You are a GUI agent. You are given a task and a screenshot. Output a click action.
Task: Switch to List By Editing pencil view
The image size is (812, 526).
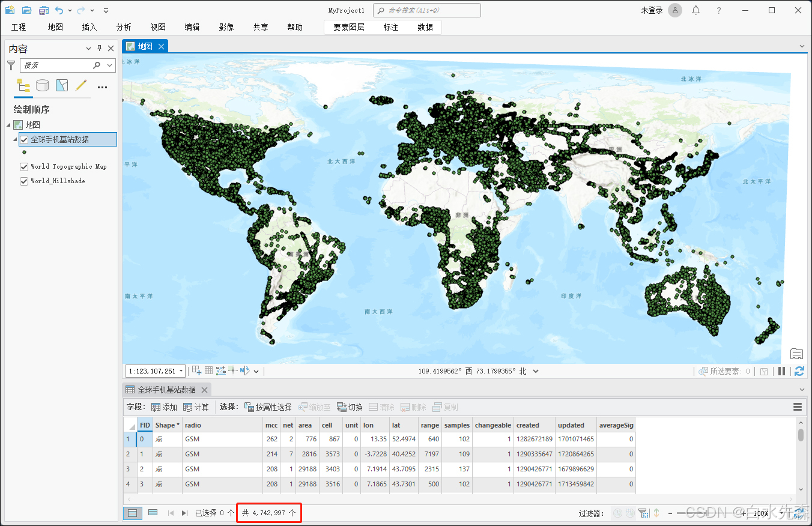(81, 85)
